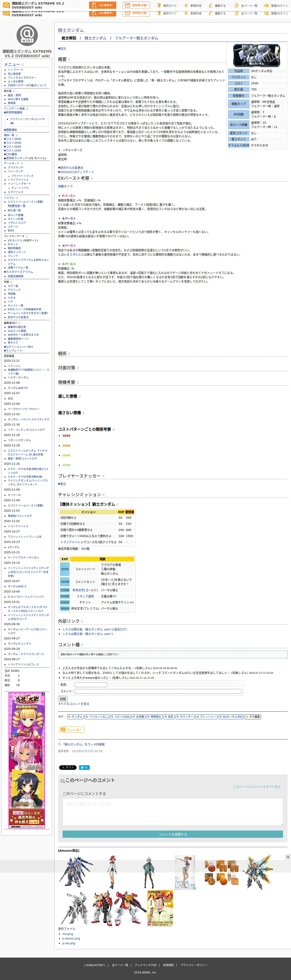Open the ハンチョウ manga Amazon thumbnail
The width and height of the screenshot is (291, 980).
160,908
